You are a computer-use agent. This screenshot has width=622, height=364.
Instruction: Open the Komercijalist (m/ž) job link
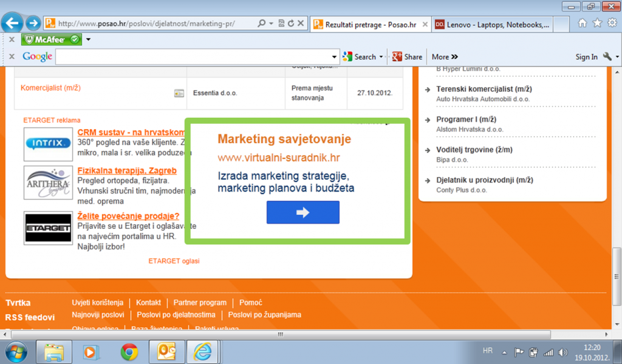50,88
